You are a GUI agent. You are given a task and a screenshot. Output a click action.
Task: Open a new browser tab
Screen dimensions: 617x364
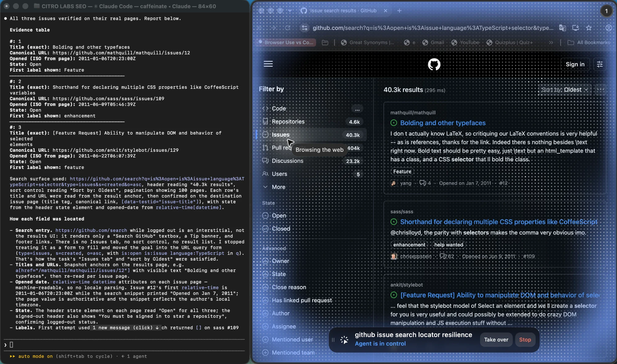pyautogui.click(x=399, y=11)
